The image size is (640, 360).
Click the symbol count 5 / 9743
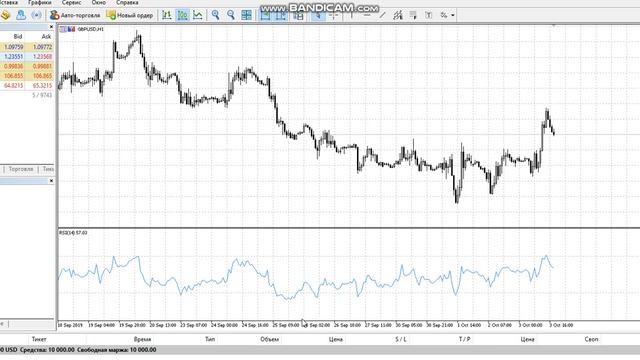point(42,95)
